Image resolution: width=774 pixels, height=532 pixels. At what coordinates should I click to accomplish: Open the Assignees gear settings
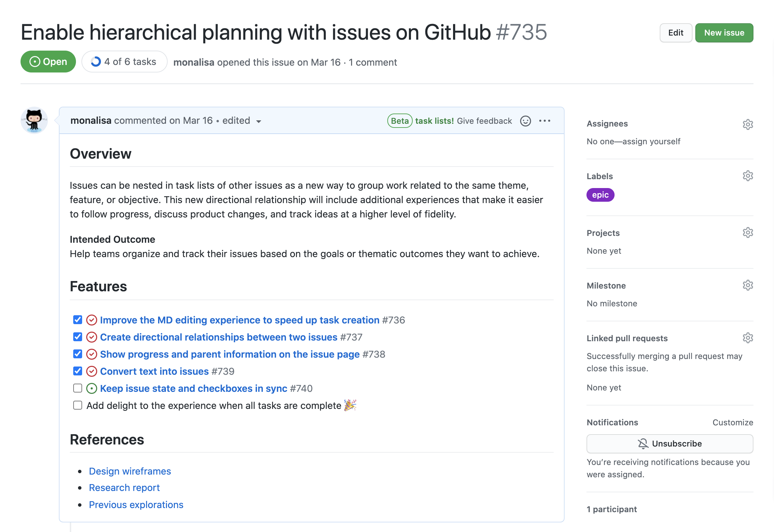coord(748,124)
